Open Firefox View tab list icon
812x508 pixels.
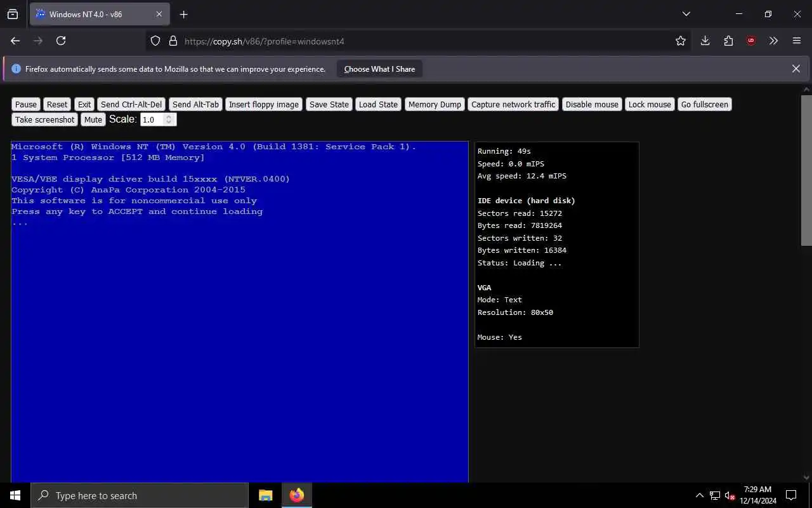13,14
